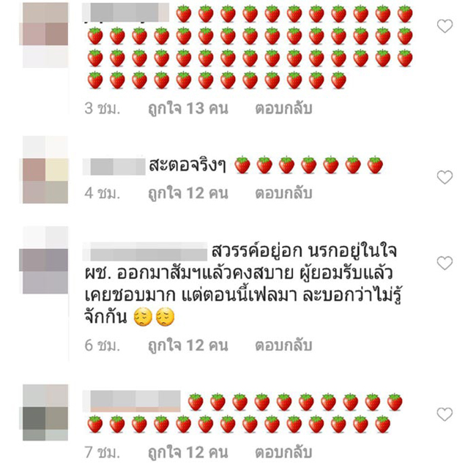This screenshot has width=476, height=467.
Task: Open avatar of สะตอจริงๆ commenter
Action: 45,170
